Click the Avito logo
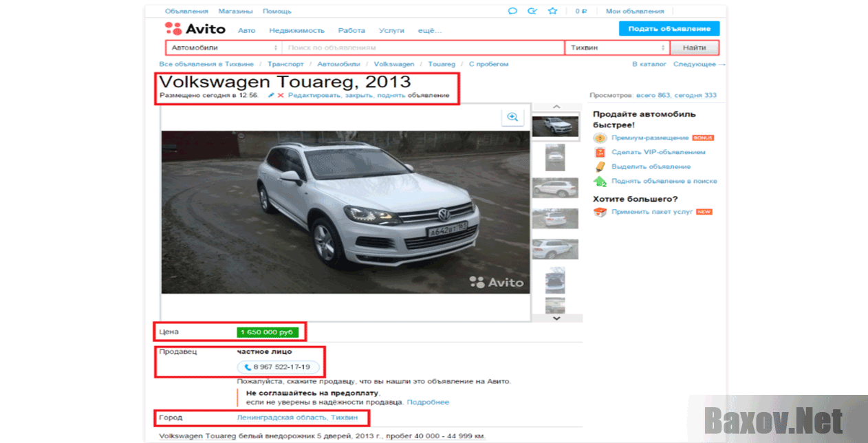868x443 pixels. pos(195,29)
